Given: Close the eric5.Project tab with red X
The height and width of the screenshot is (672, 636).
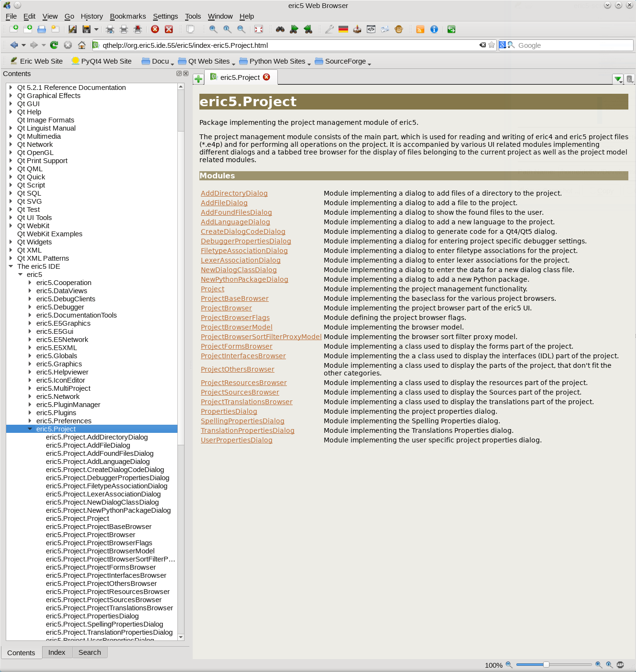Looking at the screenshot, I should click(x=266, y=77).
